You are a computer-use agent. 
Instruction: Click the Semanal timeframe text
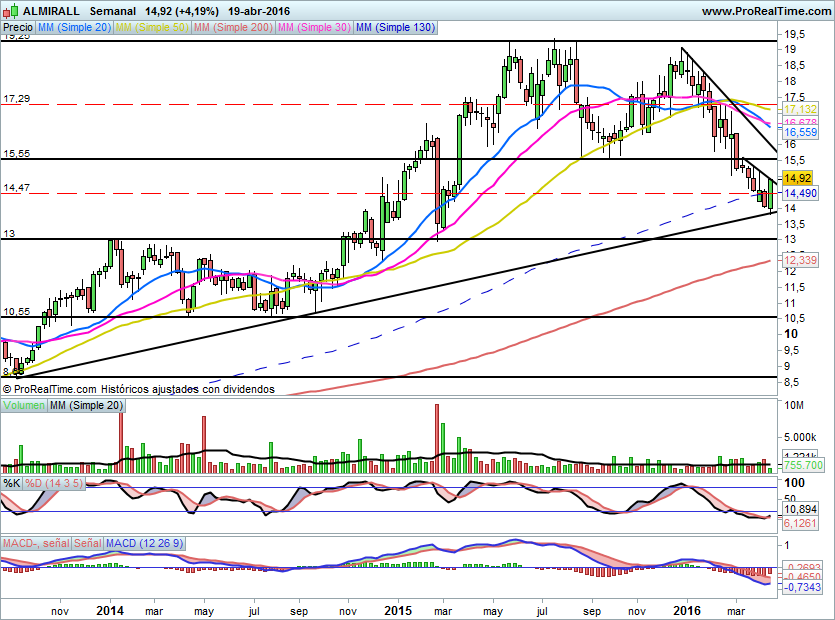tap(112, 11)
